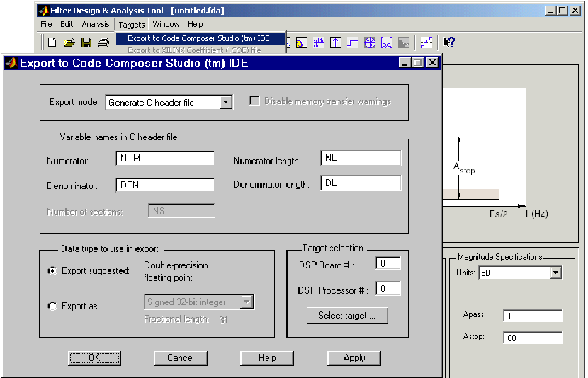
Task: Minimize the Filter Design & Analysis Tool window
Action: coord(550,11)
